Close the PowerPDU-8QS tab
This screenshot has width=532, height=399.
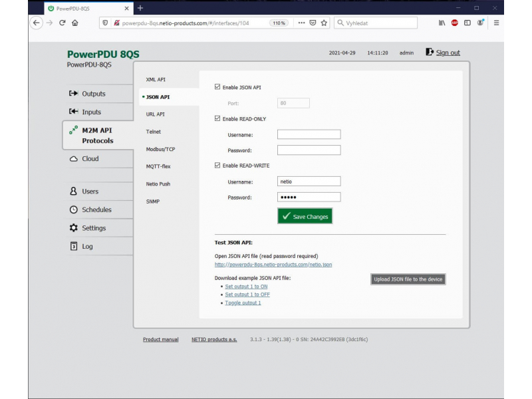tap(126, 9)
